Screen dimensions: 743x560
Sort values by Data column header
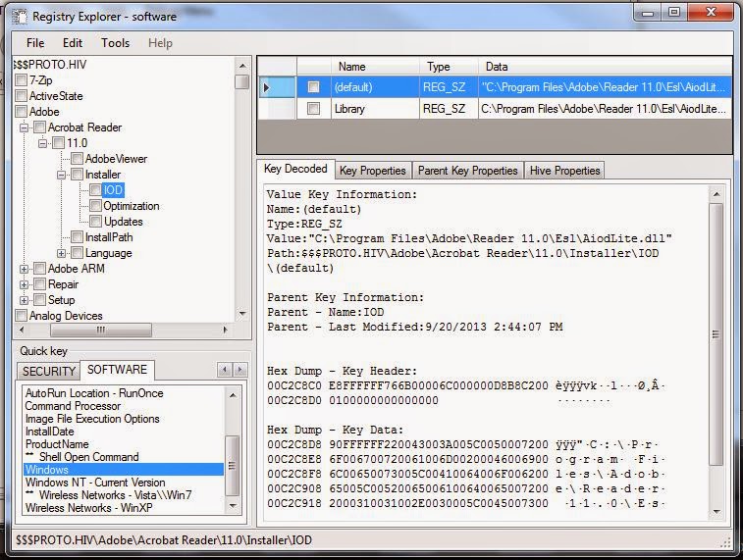[606, 67]
